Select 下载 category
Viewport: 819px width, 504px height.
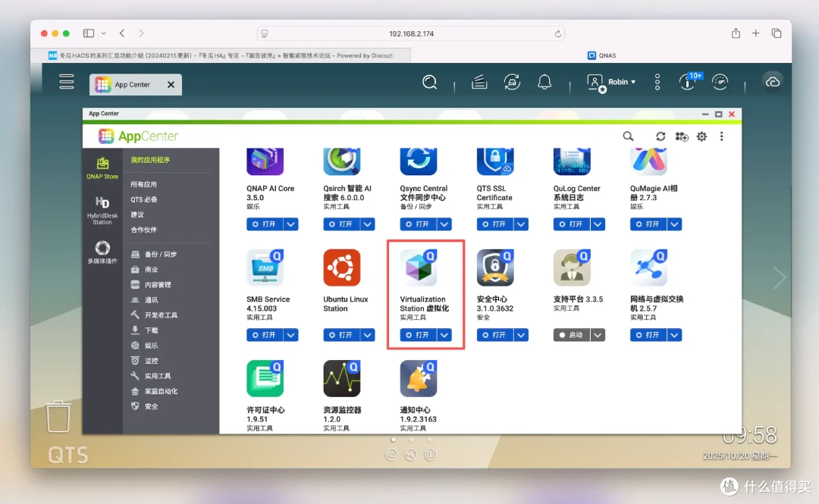[145, 330]
